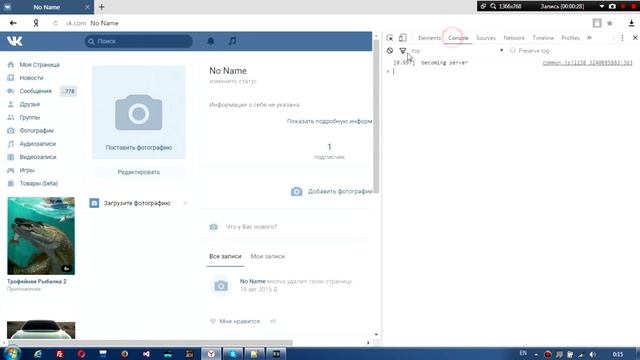Click the DevTools inspect element icon
This screenshot has width=640, height=360.
point(390,38)
